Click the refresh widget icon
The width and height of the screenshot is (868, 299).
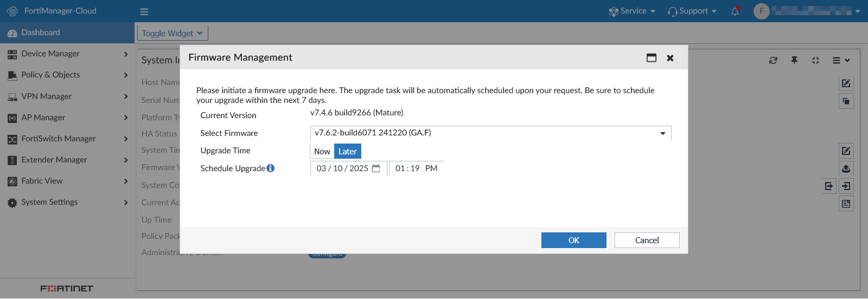pyautogui.click(x=773, y=61)
